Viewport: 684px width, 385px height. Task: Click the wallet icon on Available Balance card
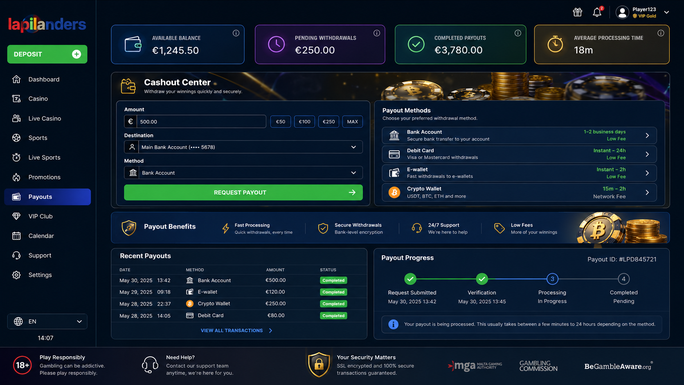click(x=133, y=44)
